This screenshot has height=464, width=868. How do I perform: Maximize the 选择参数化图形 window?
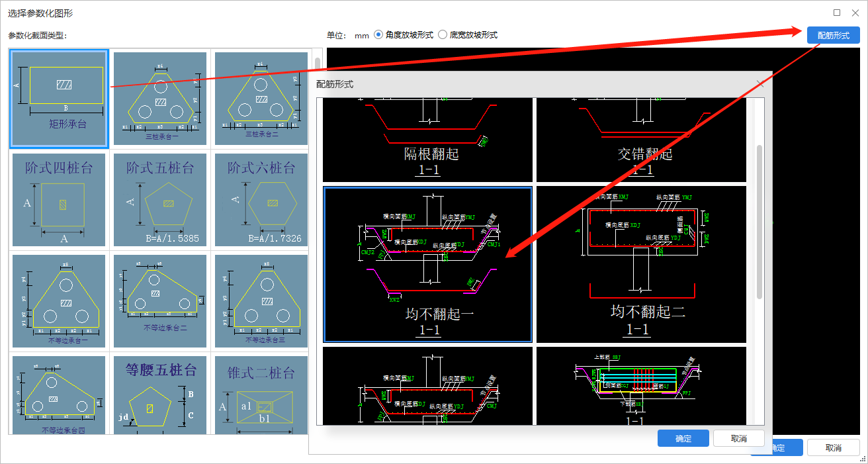pos(837,13)
